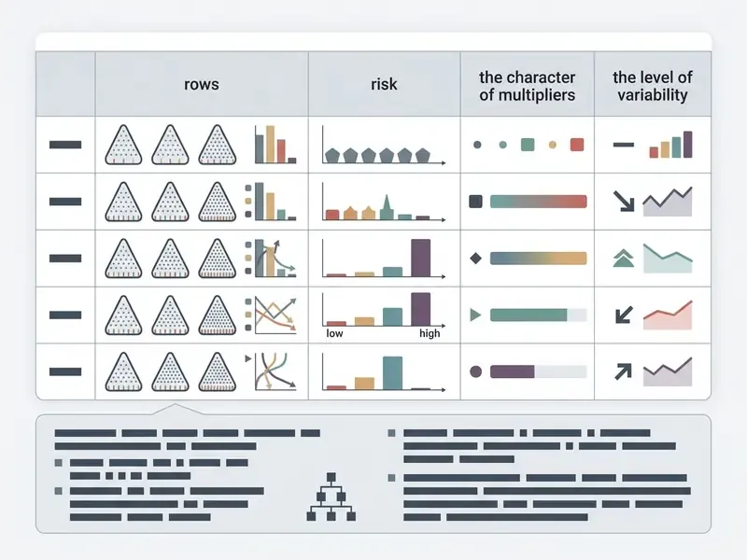The width and height of the screenshot is (747, 560).
Task: Click the purple circle multiplier marker
Action: (x=475, y=371)
